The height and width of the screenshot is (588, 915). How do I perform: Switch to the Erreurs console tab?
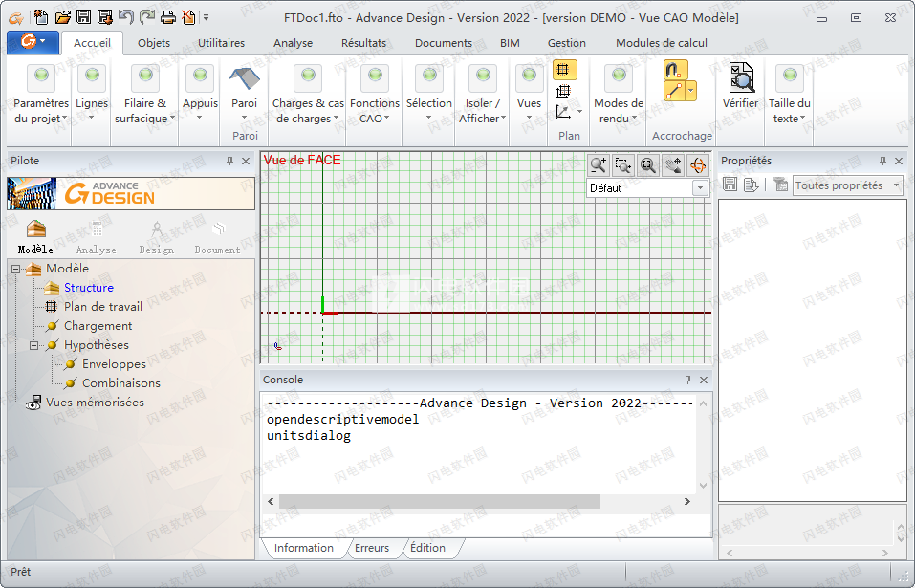coord(372,549)
